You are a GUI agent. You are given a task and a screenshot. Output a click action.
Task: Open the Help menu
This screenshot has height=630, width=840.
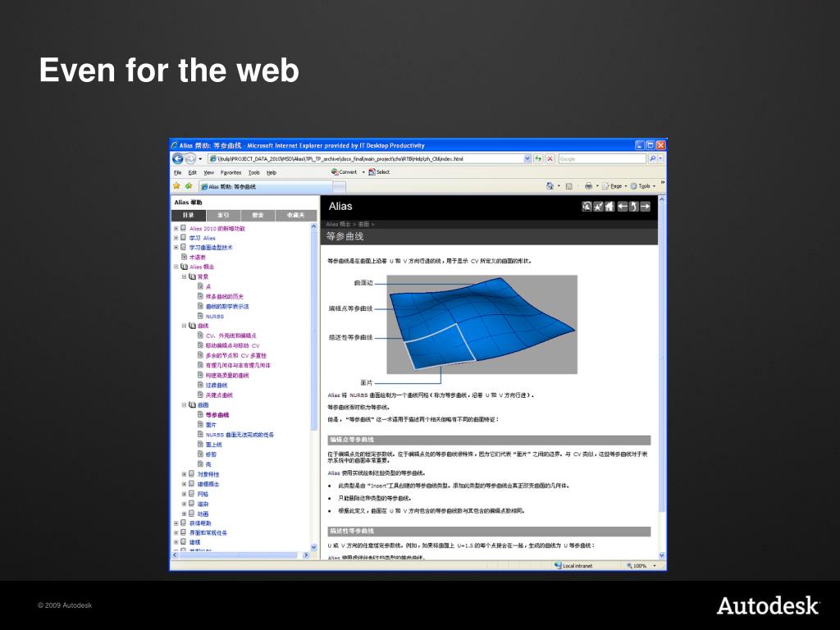click(x=272, y=172)
